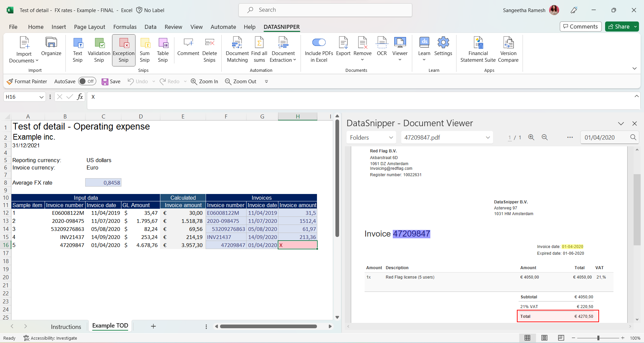The image size is (644, 343).
Task: Save the workbook from quick access bar
Action: click(x=111, y=82)
